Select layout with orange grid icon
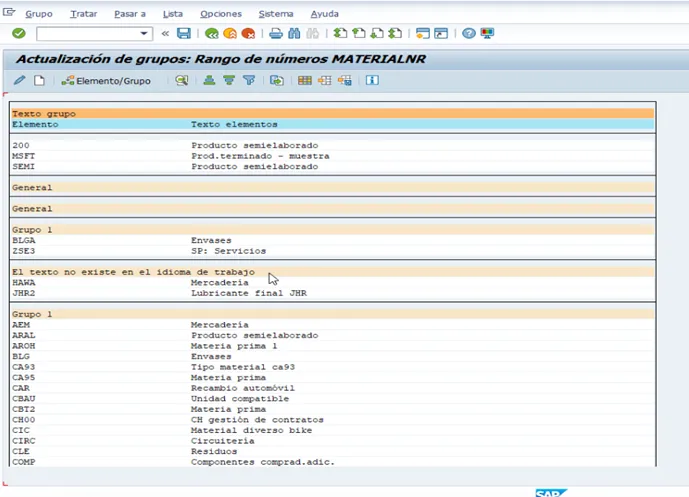689x497 pixels. 325,80
